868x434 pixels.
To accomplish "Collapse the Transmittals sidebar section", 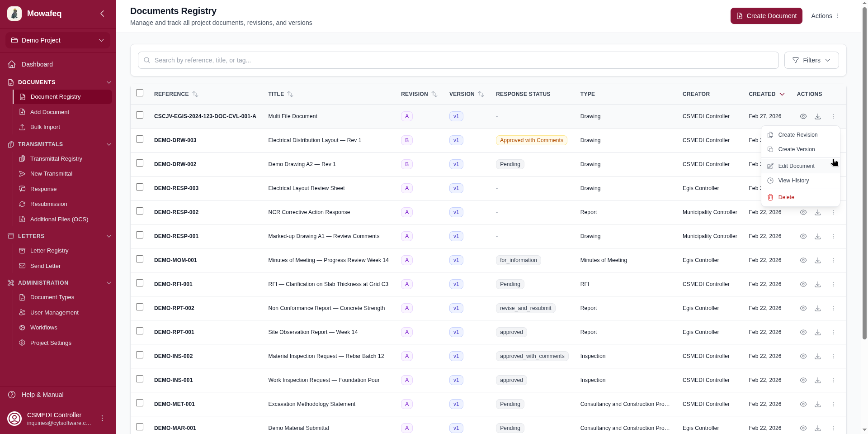I will click(x=108, y=144).
